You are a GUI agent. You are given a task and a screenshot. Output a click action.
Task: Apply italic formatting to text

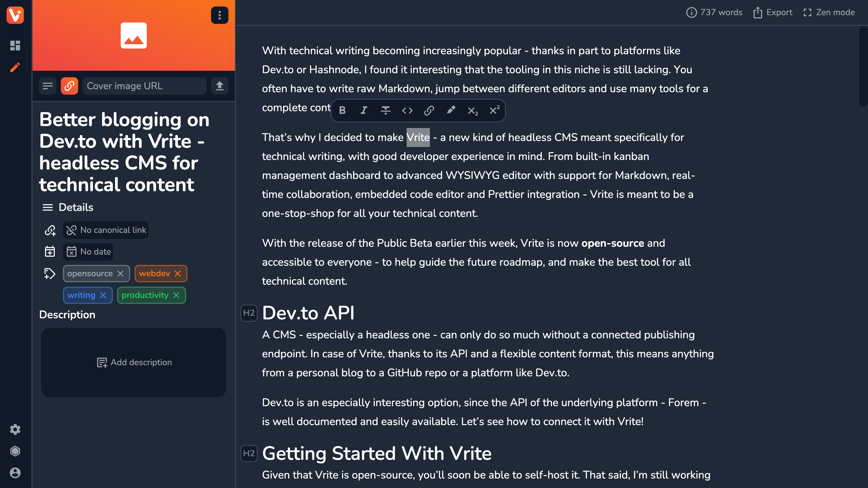tap(364, 110)
